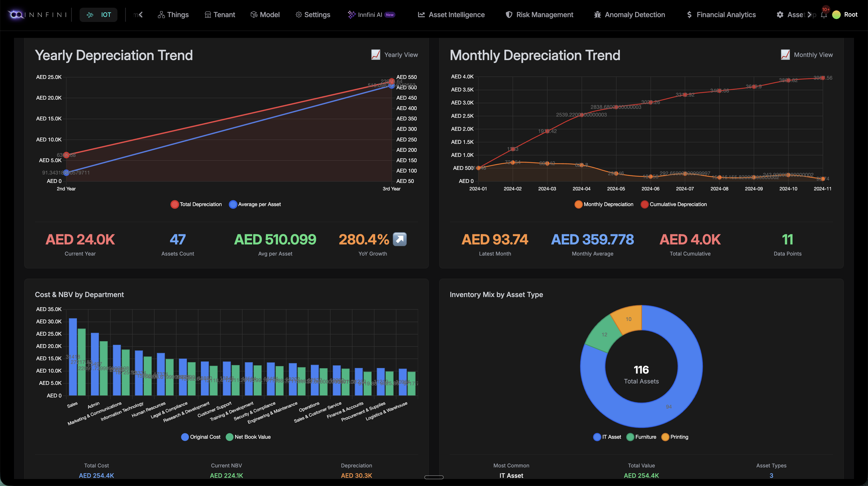
Task: Toggle Furniture legend entry
Action: (641, 437)
